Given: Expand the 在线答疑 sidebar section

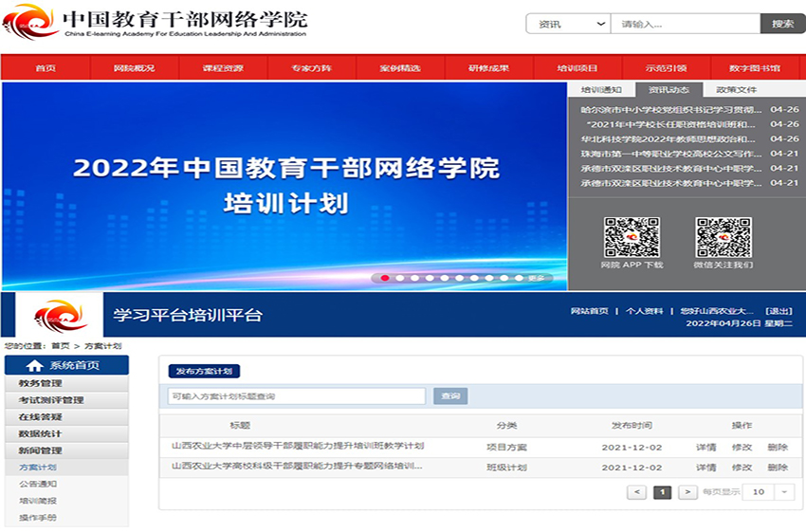Looking at the screenshot, I should click(x=66, y=417).
